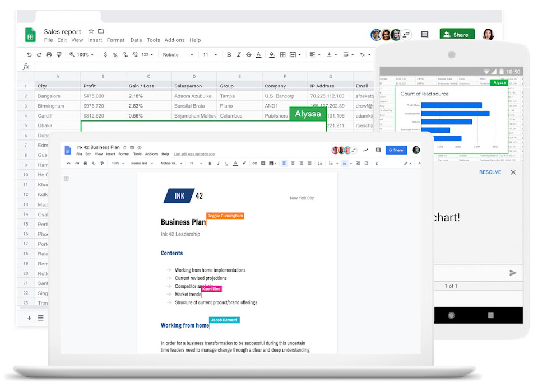Open the borders tool in Sheets toolbar
533x392 pixels.
tap(283, 55)
